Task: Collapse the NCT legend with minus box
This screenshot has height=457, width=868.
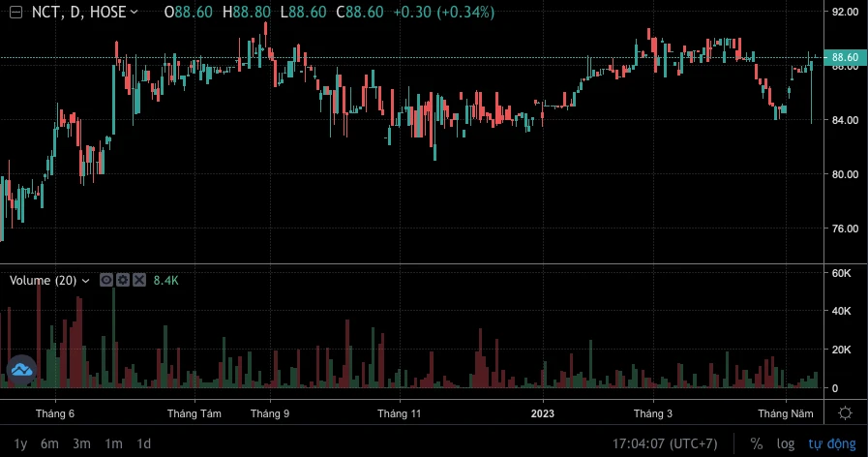Action: point(15,13)
